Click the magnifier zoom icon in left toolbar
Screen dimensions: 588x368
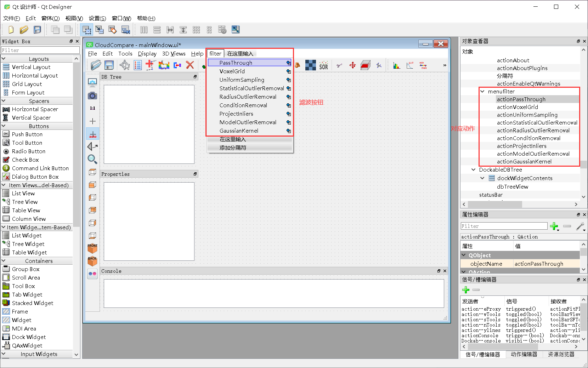[x=92, y=159]
